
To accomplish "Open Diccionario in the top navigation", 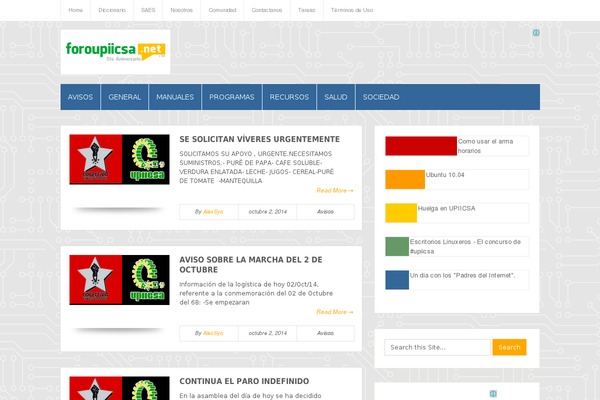I will click(x=112, y=10).
